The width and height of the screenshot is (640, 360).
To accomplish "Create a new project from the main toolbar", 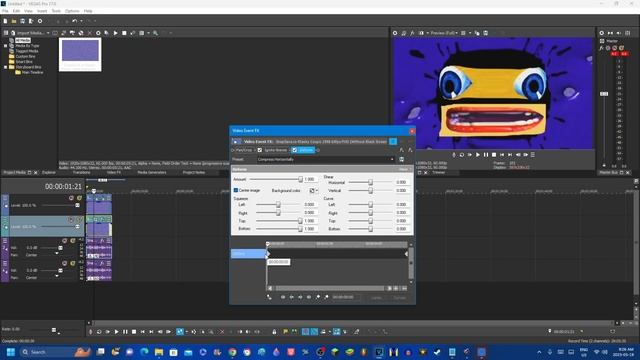I will coord(5,21).
